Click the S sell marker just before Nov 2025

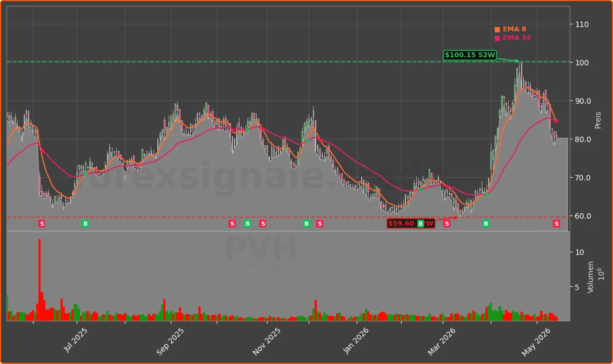click(263, 224)
